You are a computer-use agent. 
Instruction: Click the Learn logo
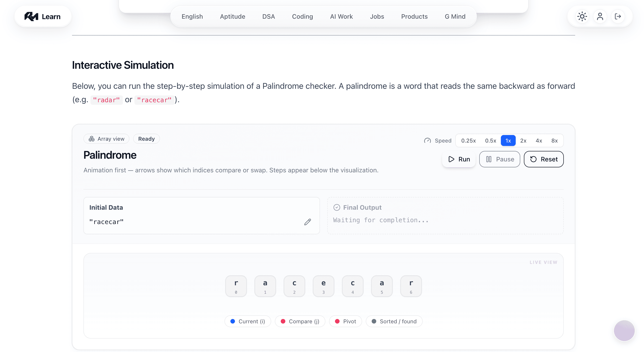point(42,16)
